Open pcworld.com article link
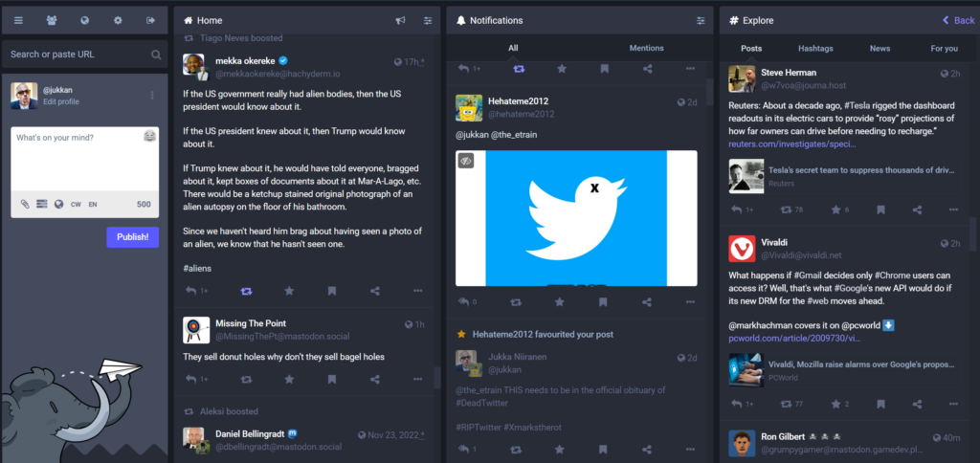 click(x=794, y=338)
